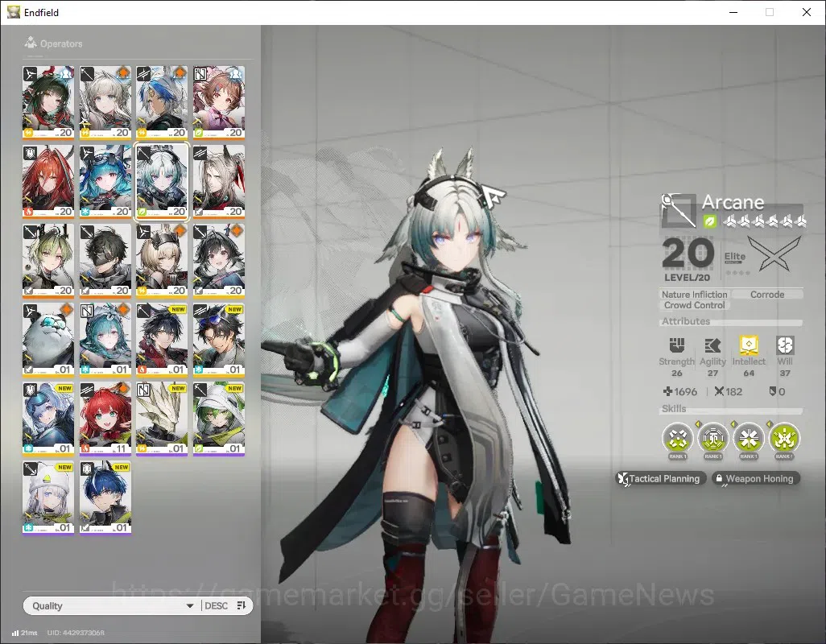Viewport: 826px width, 644px height.
Task: Select the sunglasses-wearing dark-haired NEW operator card
Action: (x=219, y=339)
